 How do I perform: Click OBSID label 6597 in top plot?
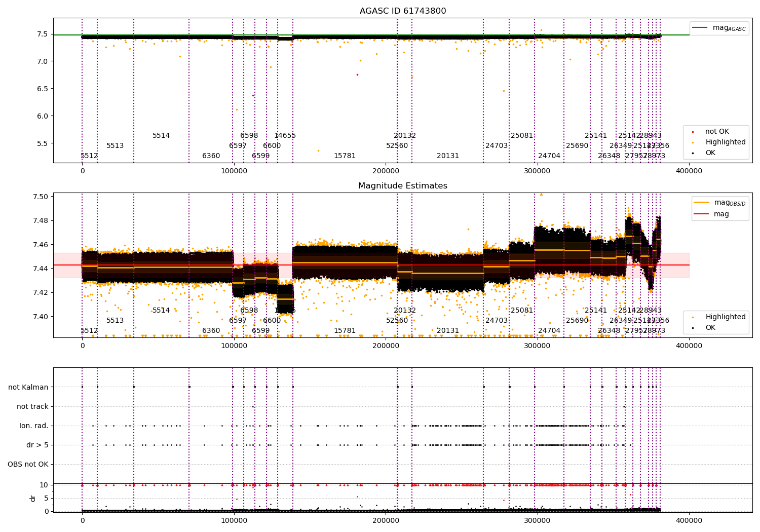(x=238, y=145)
